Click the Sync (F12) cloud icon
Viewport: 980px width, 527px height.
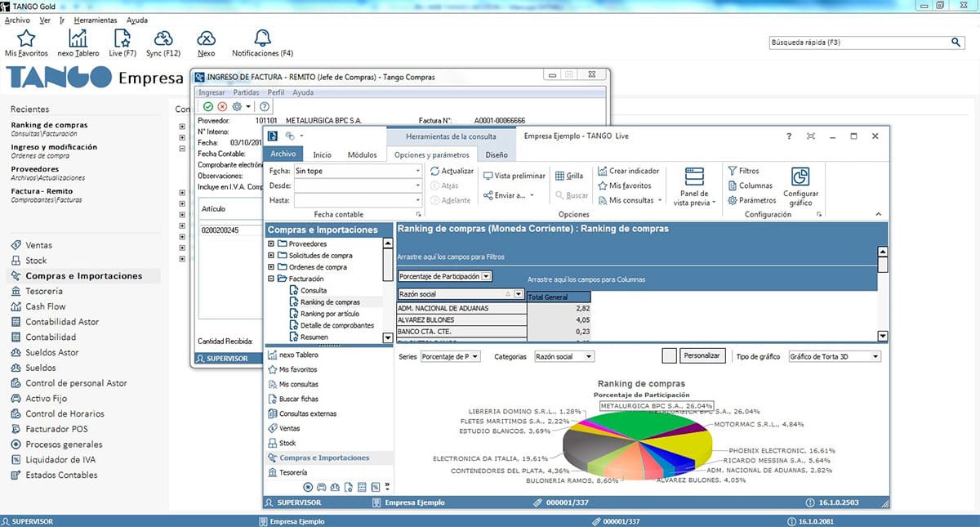point(163,38)
